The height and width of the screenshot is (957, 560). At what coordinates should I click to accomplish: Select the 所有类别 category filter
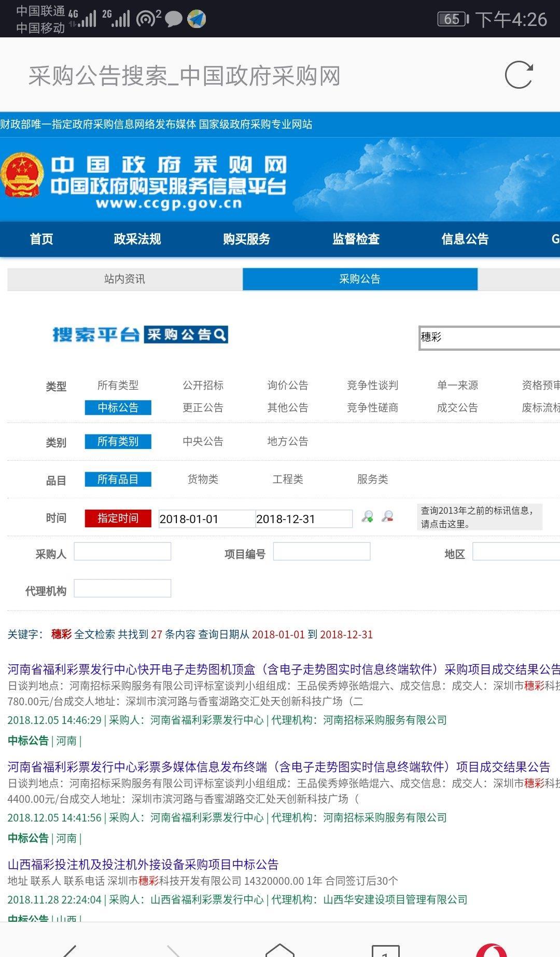118,441
